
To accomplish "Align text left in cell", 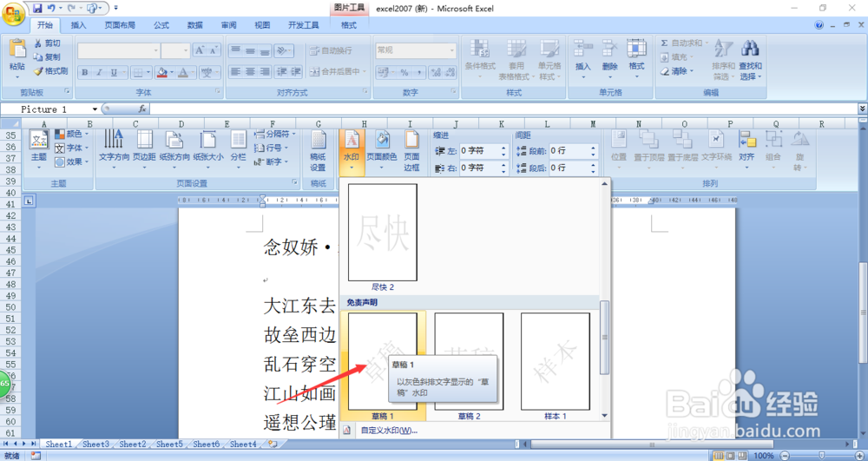I will tap(236, 71).
